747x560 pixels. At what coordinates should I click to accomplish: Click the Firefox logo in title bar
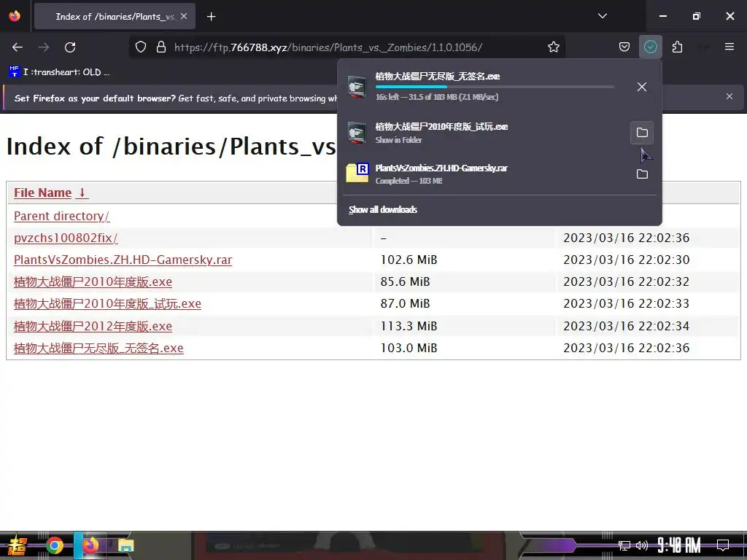[x=15, y=16]
